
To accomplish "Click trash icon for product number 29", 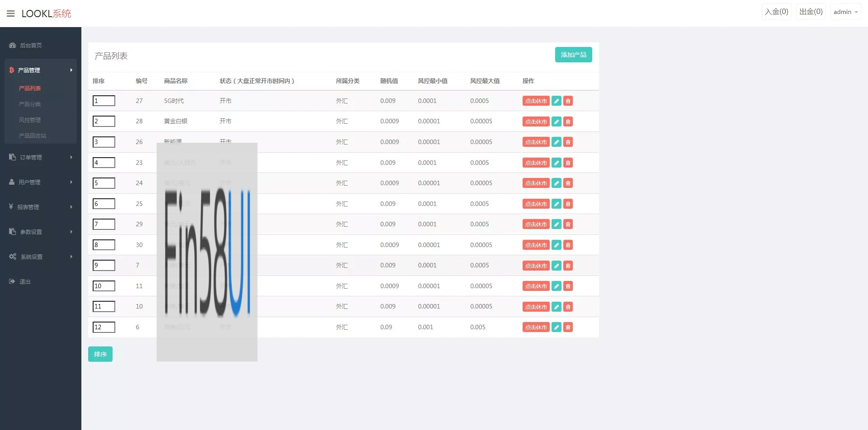I will coord(568,224).
